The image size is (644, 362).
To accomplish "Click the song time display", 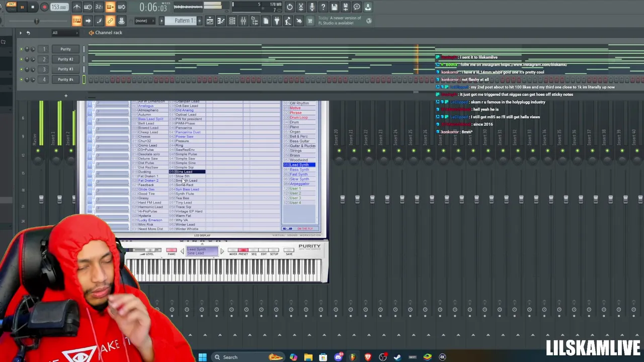I will (153, 8).
